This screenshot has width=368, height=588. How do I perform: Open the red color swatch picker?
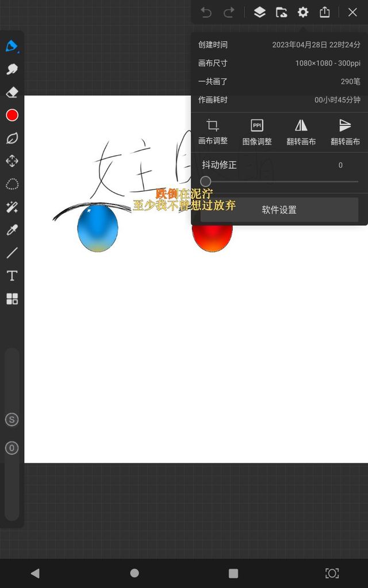pos(12,115)
